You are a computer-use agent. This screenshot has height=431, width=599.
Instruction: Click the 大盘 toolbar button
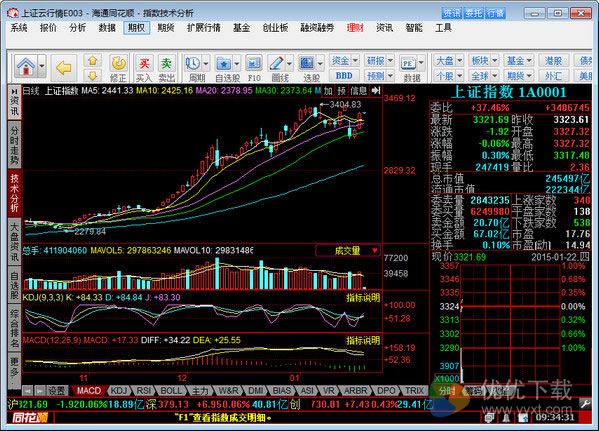click(x=445, y=61)
